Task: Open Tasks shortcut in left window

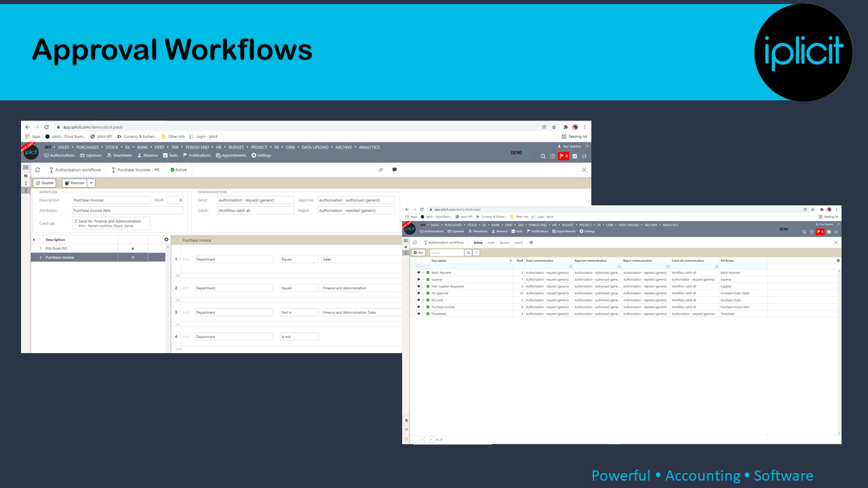Action: [x=170, y=155]
